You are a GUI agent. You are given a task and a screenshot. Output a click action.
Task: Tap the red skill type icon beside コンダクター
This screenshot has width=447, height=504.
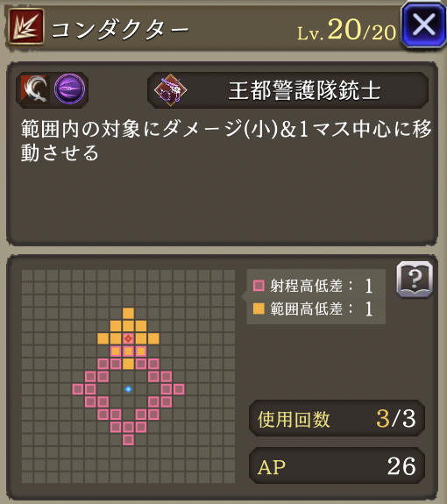pos(25,26)
